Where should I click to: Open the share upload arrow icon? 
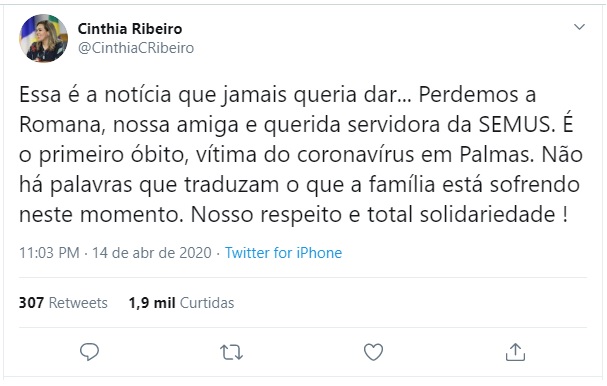click(x=515, y=352)
